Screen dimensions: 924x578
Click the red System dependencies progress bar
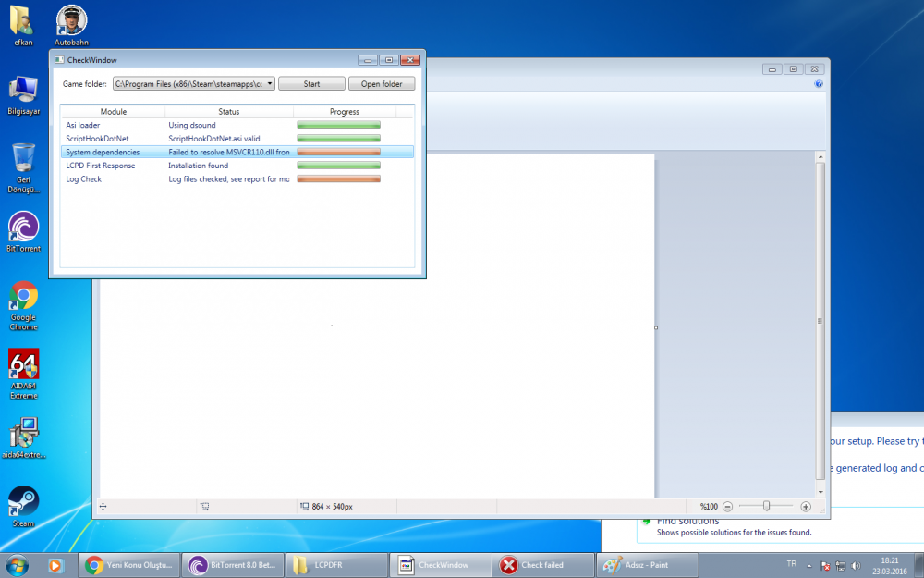(338, 152)
